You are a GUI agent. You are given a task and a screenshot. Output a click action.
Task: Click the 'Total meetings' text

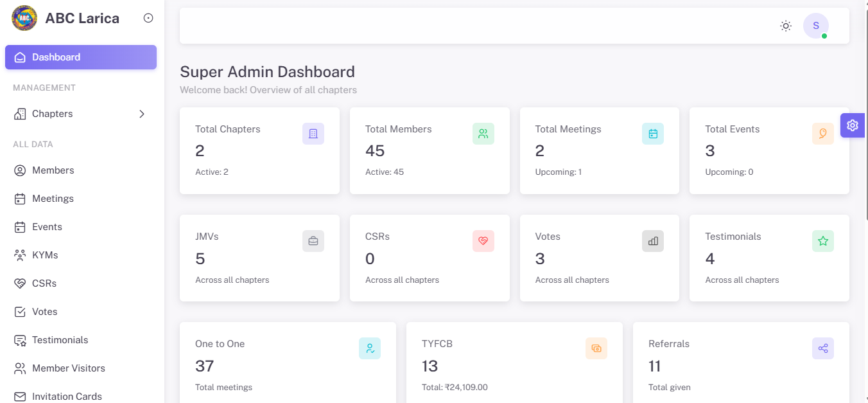tap(224, 388)
